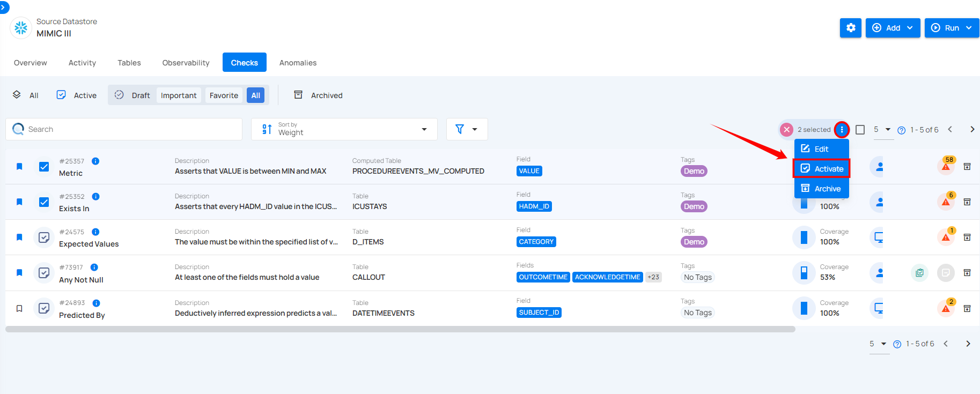The width and height of the screenshot is (980, 394).
Task: Select the blue All filter chip
Action: (x=255, y=95)
